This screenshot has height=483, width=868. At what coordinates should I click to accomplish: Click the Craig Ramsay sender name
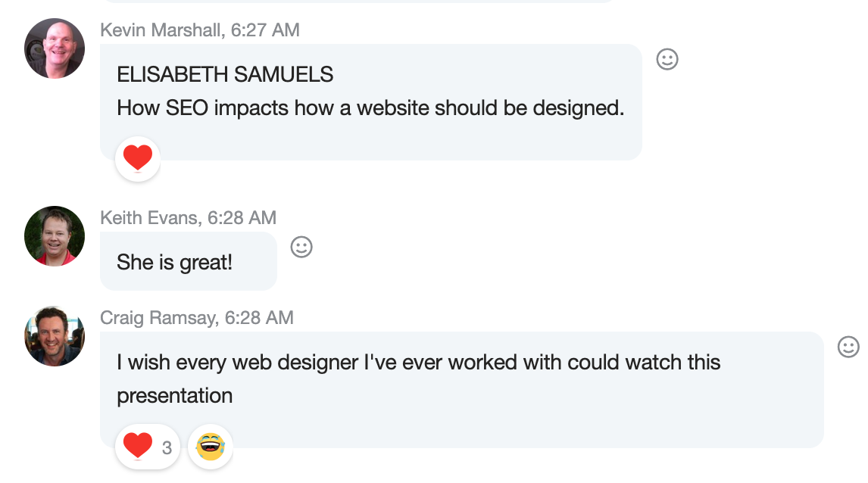[158, 318]
